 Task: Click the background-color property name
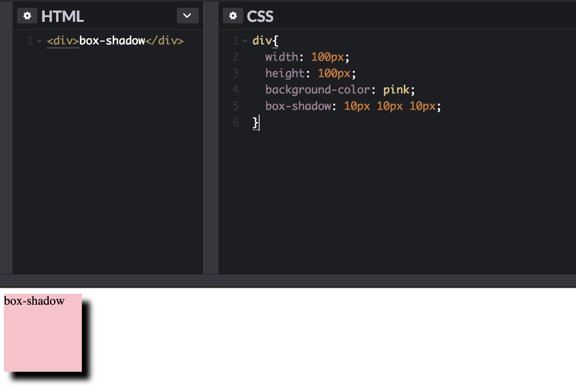click(x=317, y=90)
